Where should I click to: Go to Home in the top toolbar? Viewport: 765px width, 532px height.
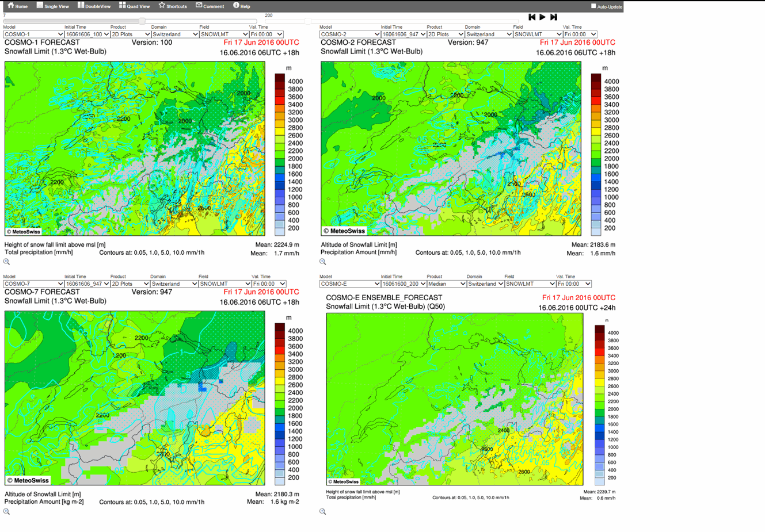click(x=17, y=6)
